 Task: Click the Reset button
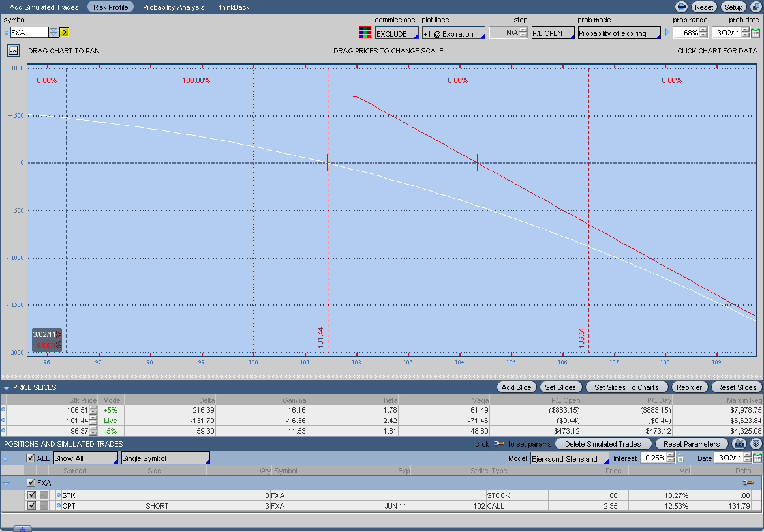[703, 7]
